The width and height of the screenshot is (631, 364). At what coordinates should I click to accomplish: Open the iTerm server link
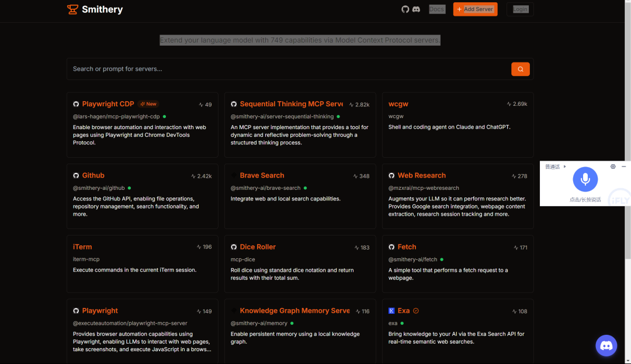(x=82, y=247)
